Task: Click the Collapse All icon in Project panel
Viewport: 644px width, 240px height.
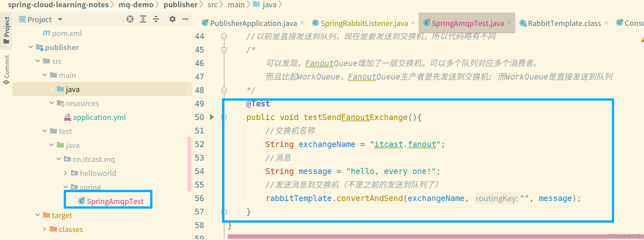Action: click(156, 19)
